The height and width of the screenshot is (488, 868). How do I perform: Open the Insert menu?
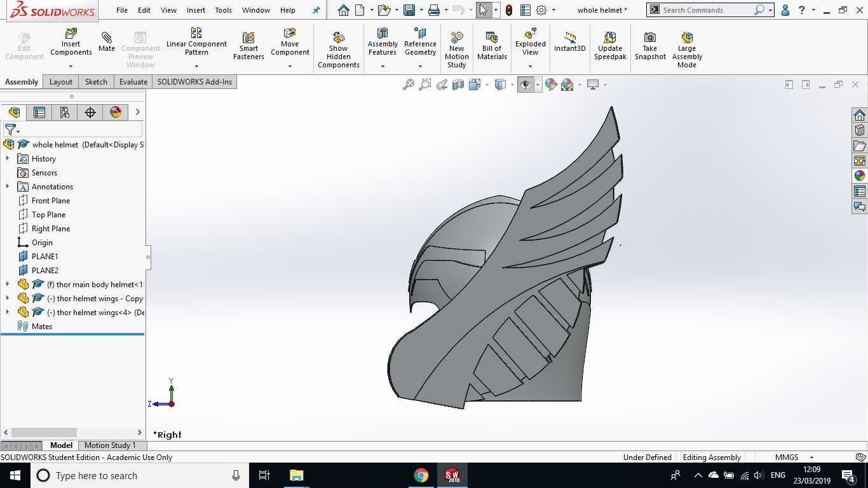pyautogui.click(x=196, y=10)
